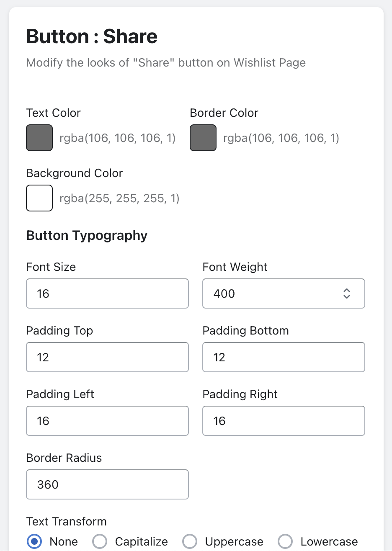Viewport: 392px width, 551px height.
Task: Click the Font Size input field
Action: [107, 294]
